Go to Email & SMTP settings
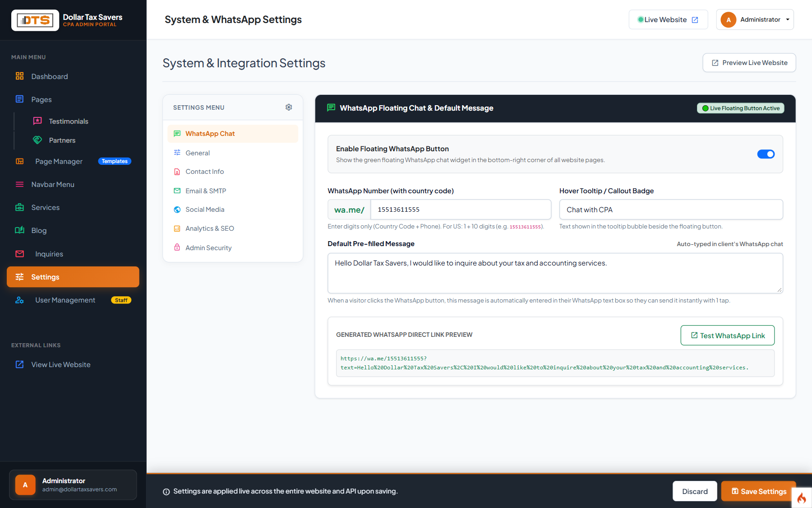The width and height of the screenshot is (812, 508). [233, 191]
